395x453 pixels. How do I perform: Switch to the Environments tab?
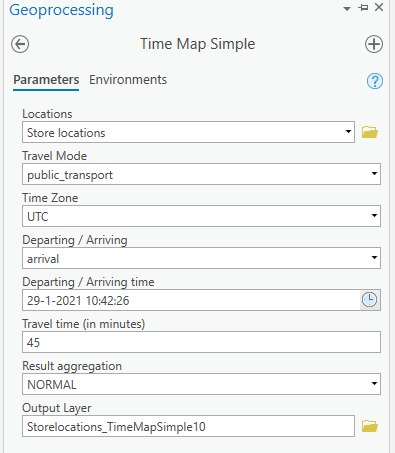[128, 80]
